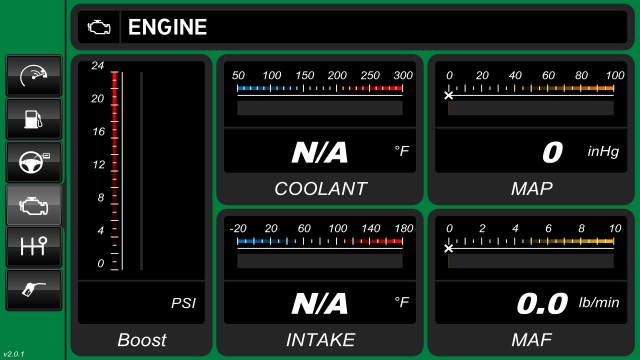Click the ENGINE header title
The width and height of the screenshot is (640, 360).
point(167,27)
